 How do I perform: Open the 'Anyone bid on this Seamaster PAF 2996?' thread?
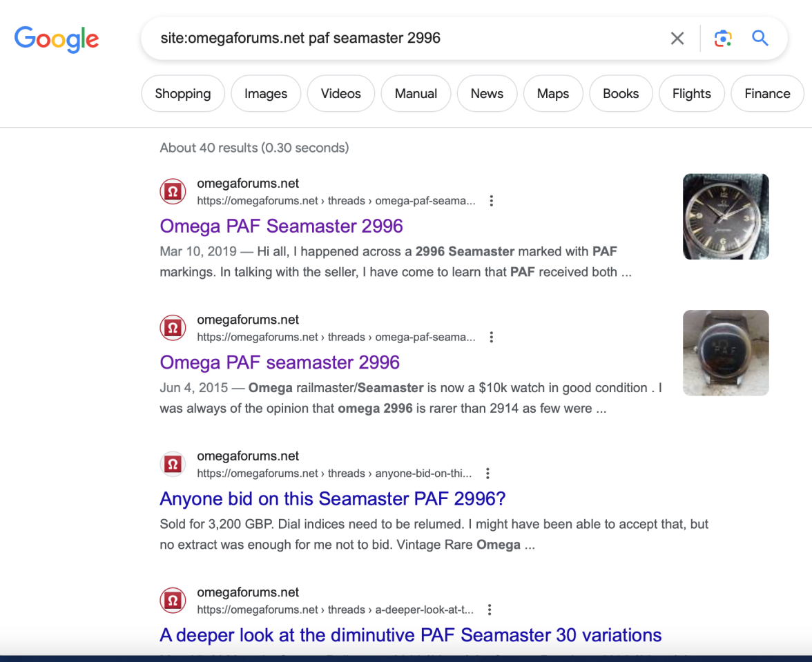332,498
